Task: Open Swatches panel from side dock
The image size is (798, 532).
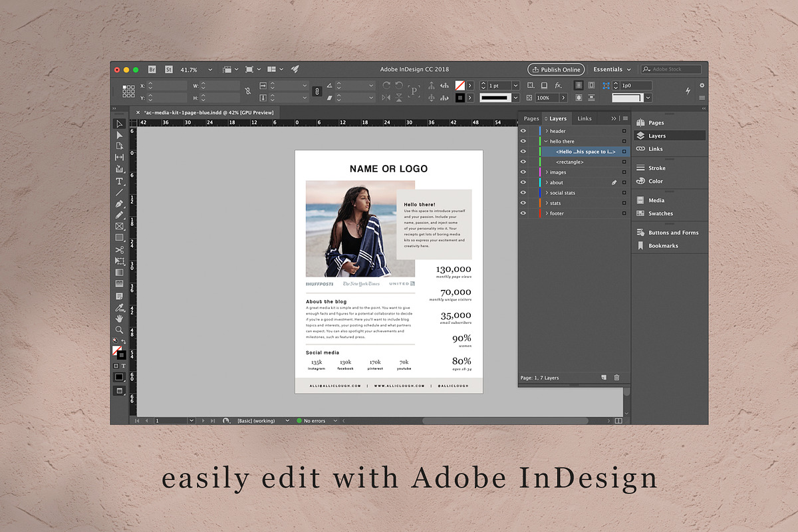Action: pos(654,213)
